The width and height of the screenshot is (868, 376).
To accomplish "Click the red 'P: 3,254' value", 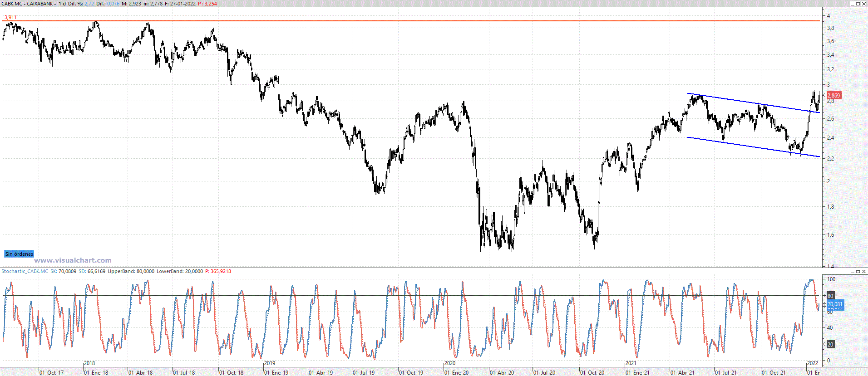I will pos(207,4).
